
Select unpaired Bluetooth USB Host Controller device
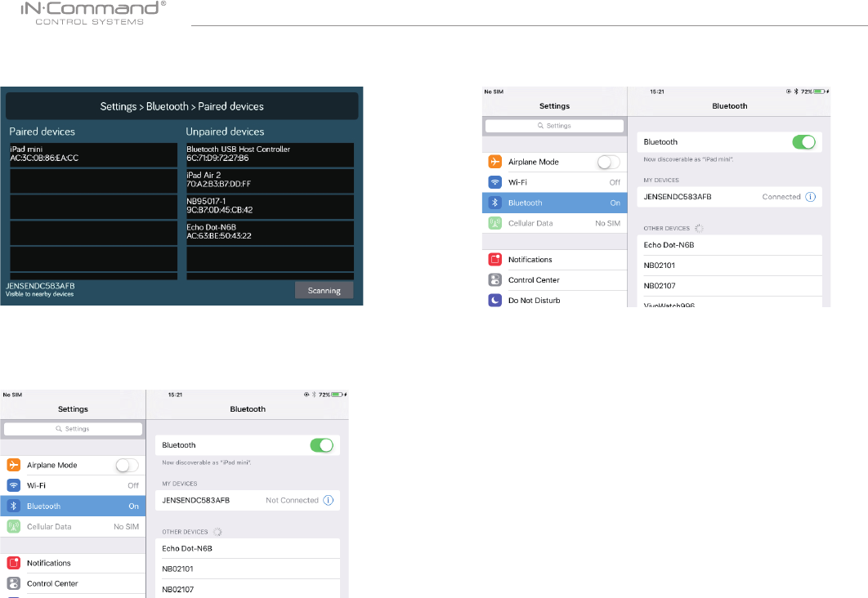click(271, 154)
